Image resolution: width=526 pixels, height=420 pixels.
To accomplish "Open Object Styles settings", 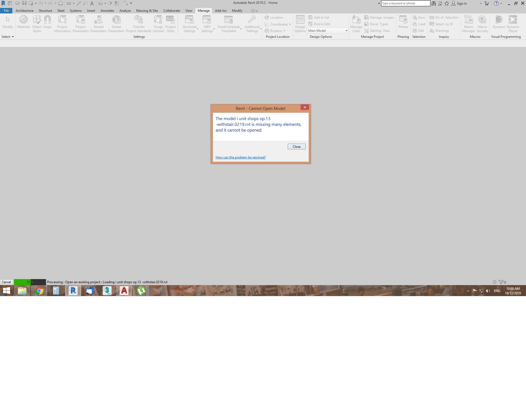I will point(37,24).
